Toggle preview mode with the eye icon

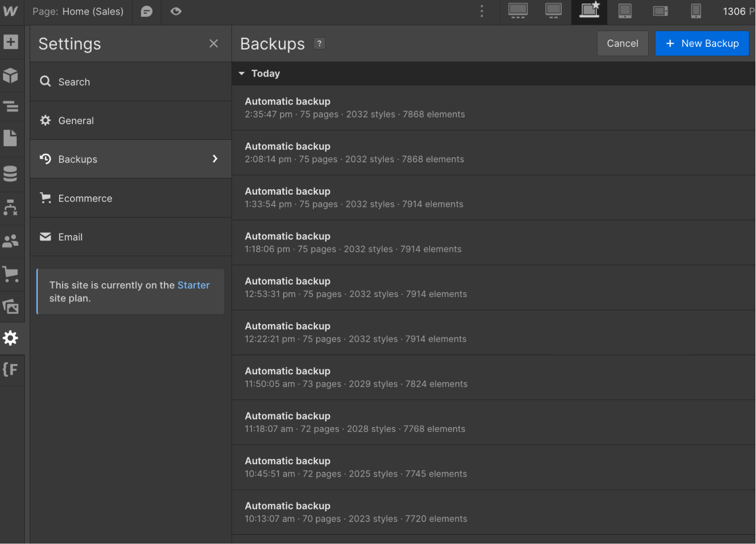pyautogui.click(x=176, y=11)
